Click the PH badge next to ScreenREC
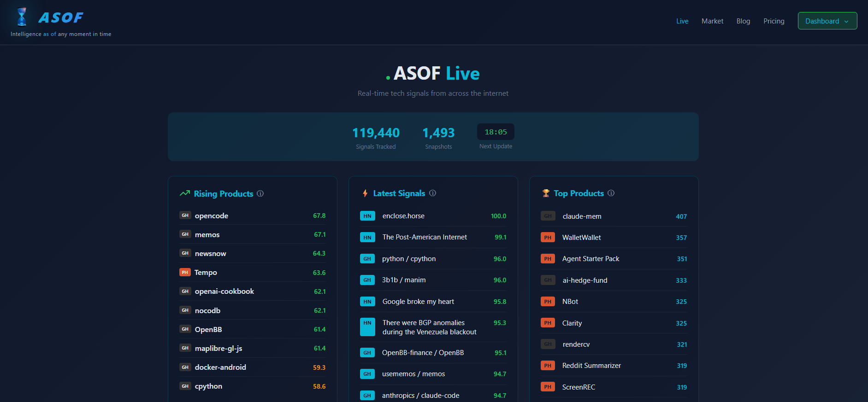This screenshot has height=402, width=868. point(548,387)
